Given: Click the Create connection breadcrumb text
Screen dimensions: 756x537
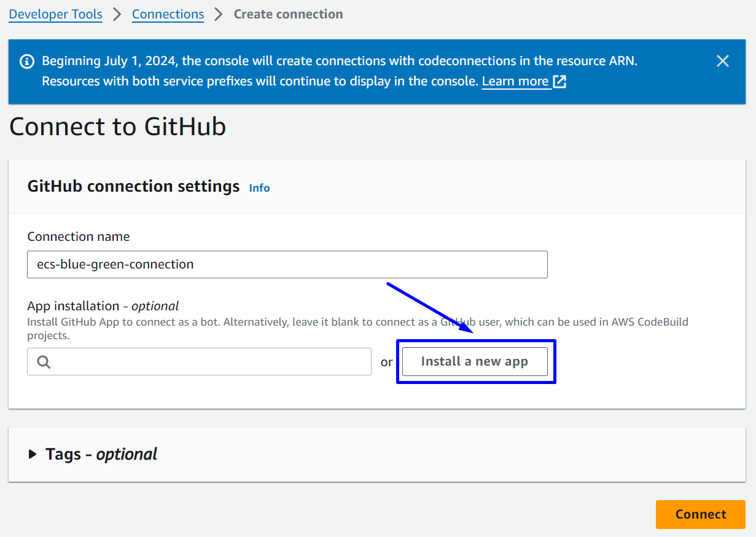Looking at the screenshot, I should [288, 14].
